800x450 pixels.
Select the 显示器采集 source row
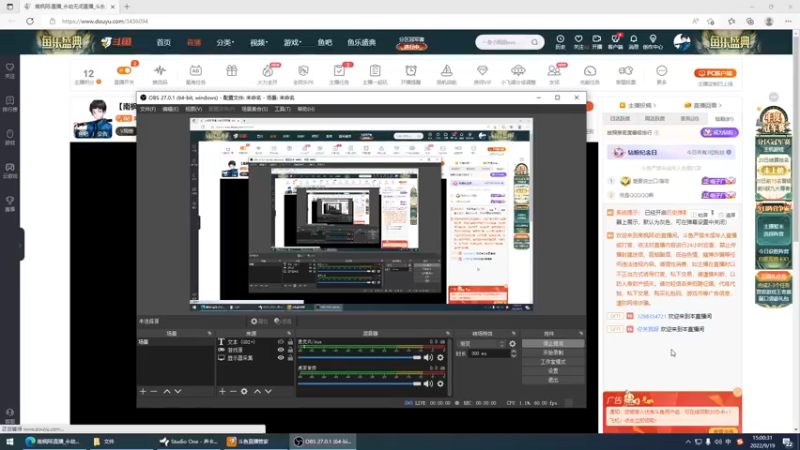tap(255, 358)
